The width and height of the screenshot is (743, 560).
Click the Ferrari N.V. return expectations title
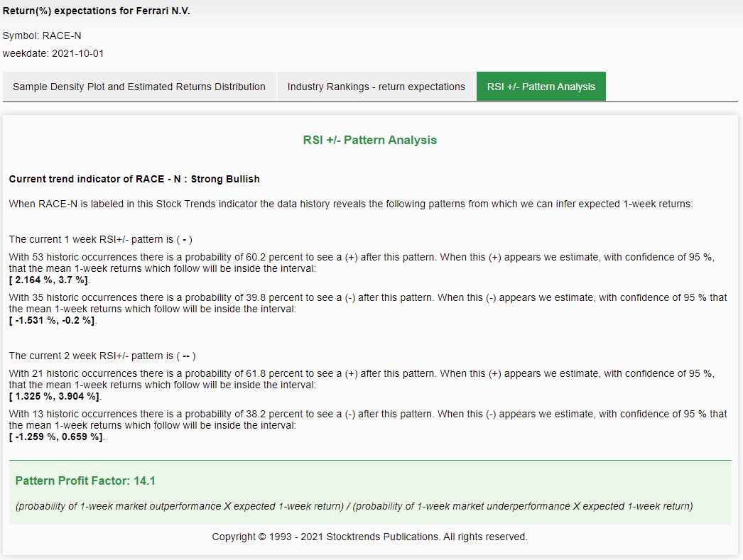97,11
